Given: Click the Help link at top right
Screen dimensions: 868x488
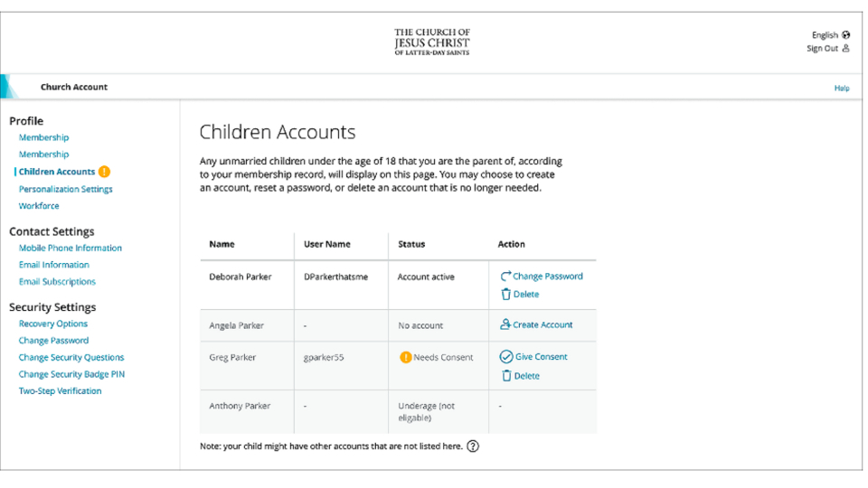Looking at the screenshot, I should coord(842,88).
